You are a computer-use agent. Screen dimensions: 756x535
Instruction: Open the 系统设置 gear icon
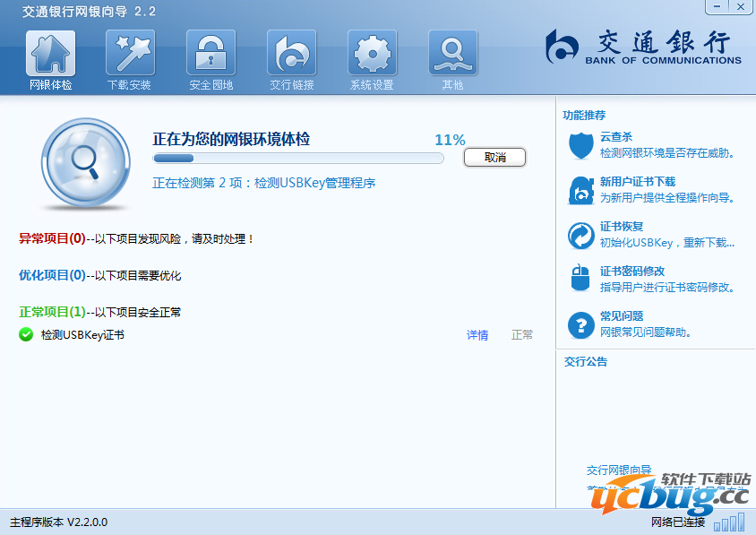[x=372, y=54]
